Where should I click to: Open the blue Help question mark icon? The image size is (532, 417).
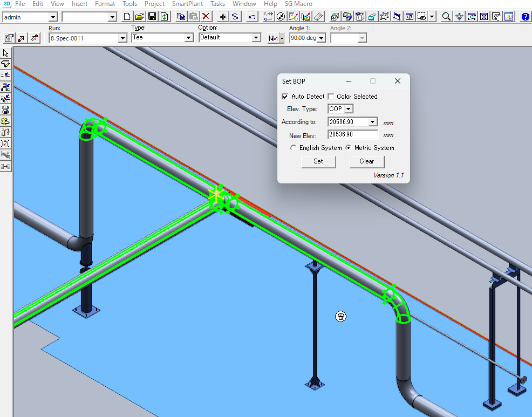tap(526, 17)
